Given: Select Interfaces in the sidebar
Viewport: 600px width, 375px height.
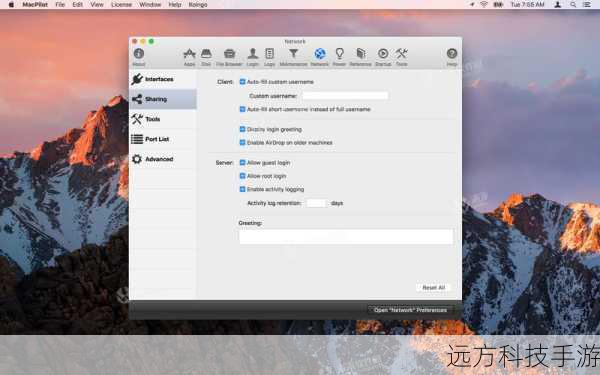Looking at the screenshot, I should point(163,79).
